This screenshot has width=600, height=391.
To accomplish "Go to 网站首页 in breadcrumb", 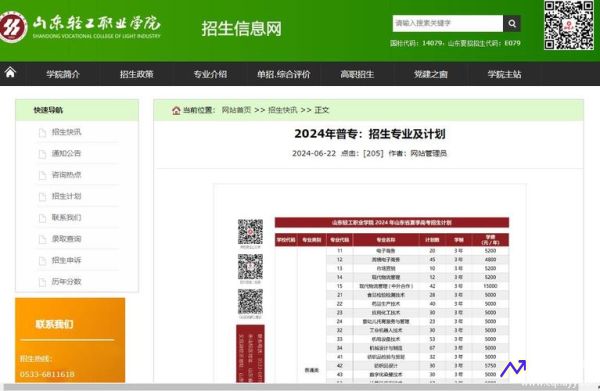I will tap(236, 110).
